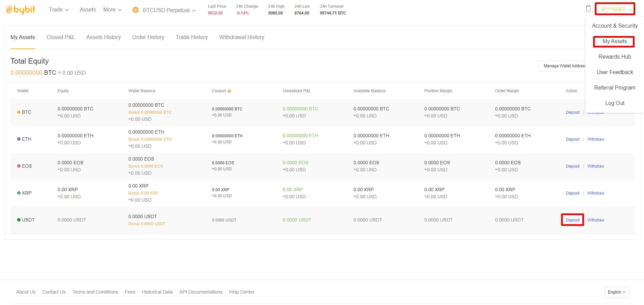Screen dimensions: 644x305
Task: Open User Feedback from account menu
Action: 615,72
